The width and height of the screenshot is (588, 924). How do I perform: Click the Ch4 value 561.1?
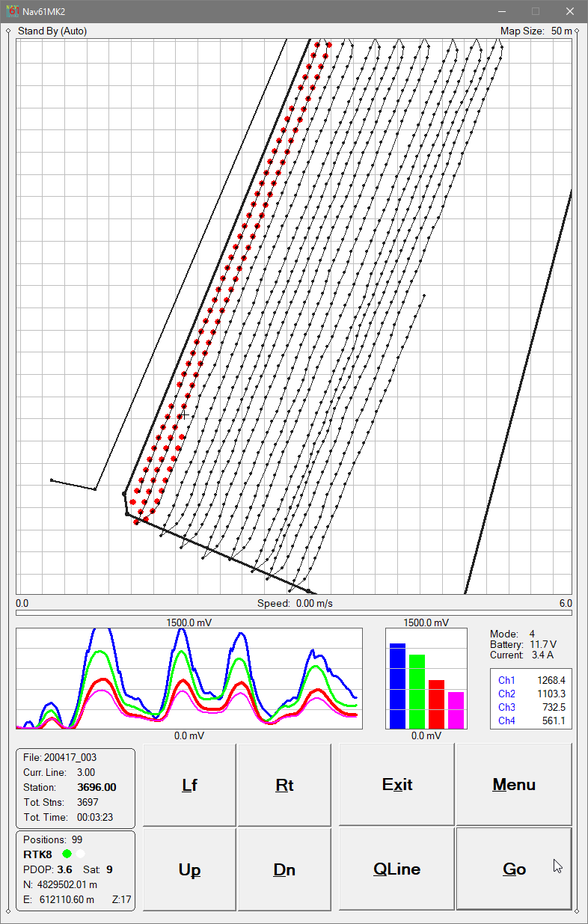coord(554,720)
